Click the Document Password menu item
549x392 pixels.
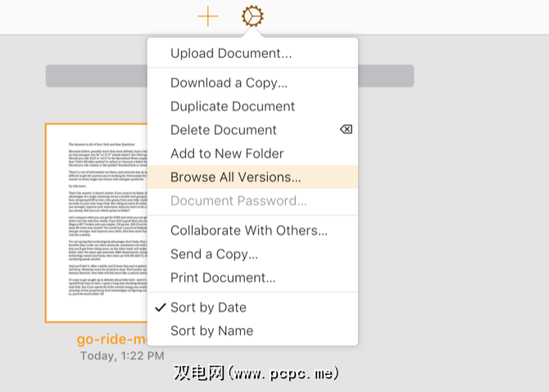[x=238, y=201]
